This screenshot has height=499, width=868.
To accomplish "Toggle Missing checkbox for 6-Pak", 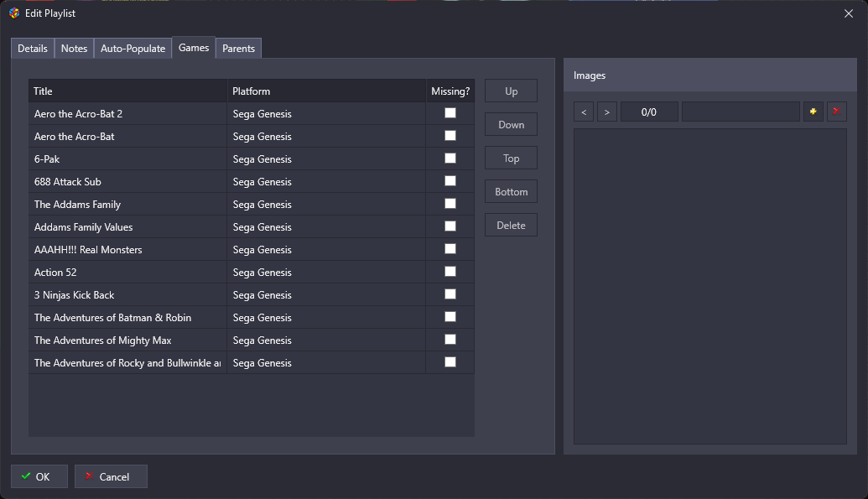I will pyautogui.click(x=450, y=159).
